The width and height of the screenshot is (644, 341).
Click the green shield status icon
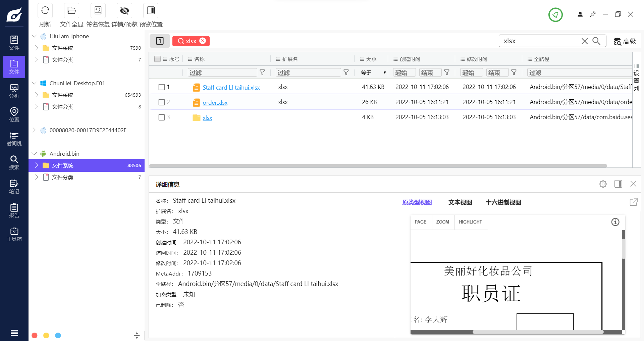(x=555, y=15)
